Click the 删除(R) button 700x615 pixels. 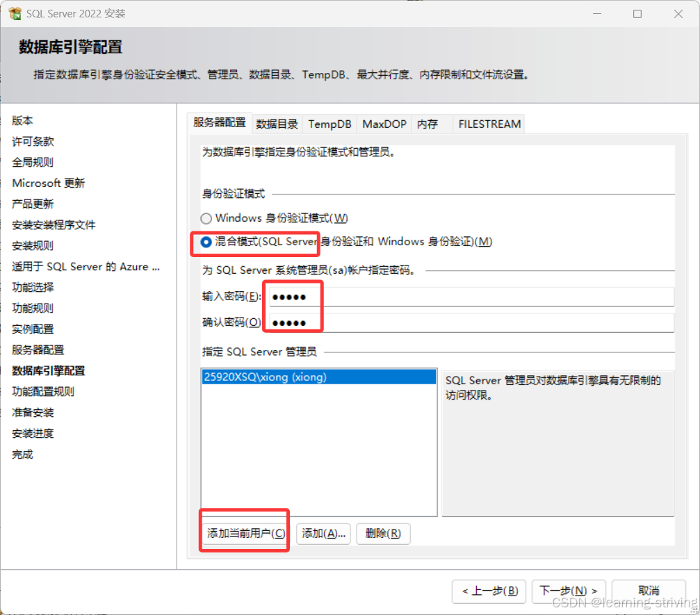(x=383, y=533)
